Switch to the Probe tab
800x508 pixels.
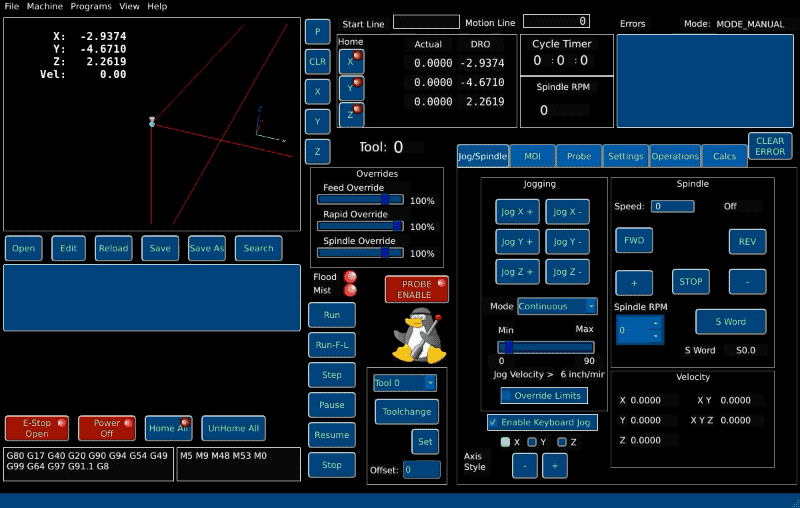[x=578, y=156]
